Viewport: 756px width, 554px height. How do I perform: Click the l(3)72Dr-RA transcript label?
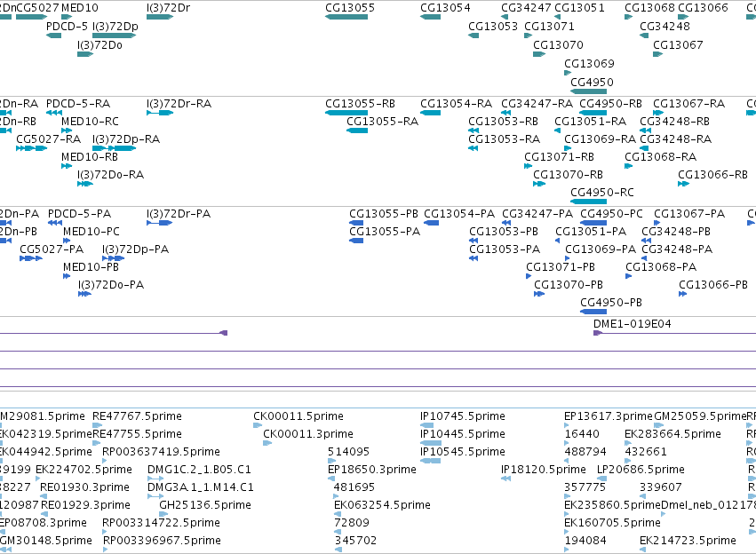tap(179, 104)
